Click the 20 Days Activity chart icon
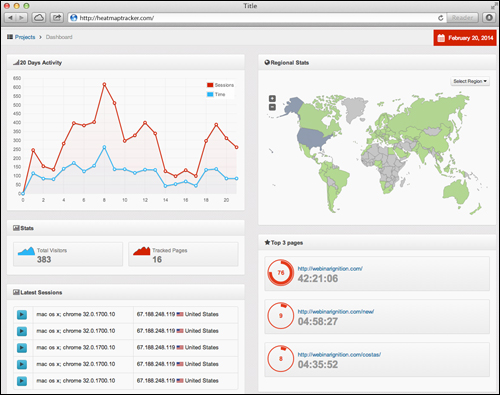The height and width of the screenshot is (395, 500). pyautogui.click(x=16, y=63)
